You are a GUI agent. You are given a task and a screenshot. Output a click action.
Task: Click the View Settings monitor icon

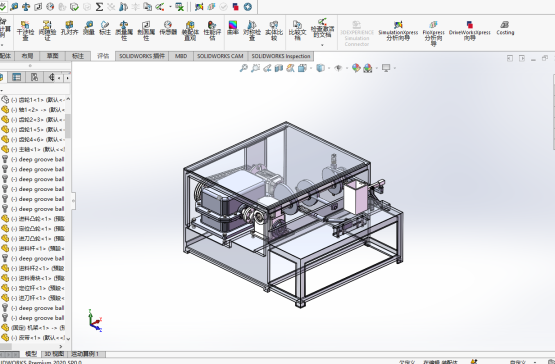pos(386,68)
